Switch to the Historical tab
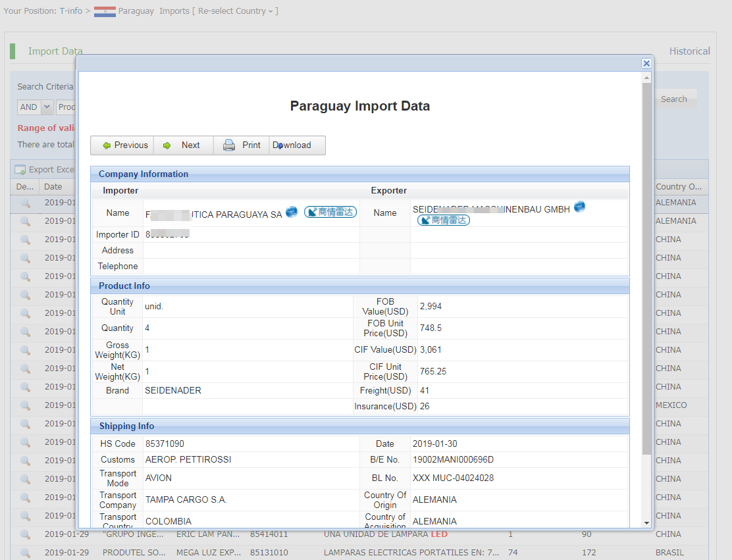This screenshot has width=732, height=560. click(689, 51)
